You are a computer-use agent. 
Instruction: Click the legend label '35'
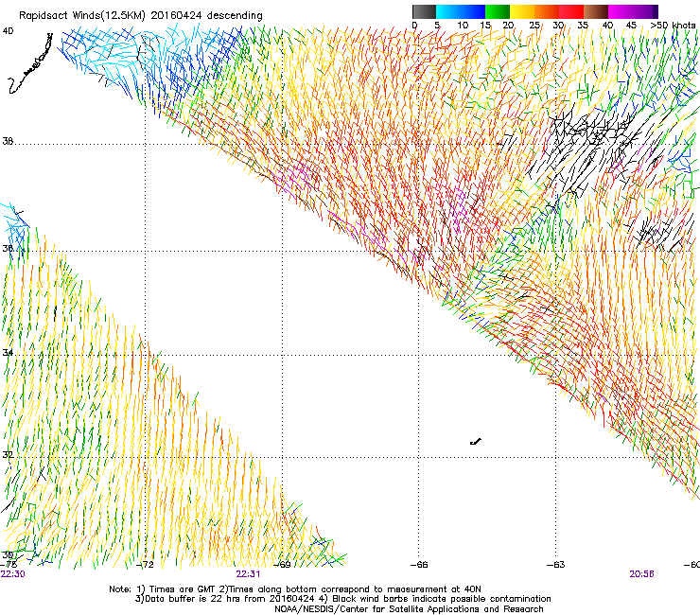click(x=583, y=26)
